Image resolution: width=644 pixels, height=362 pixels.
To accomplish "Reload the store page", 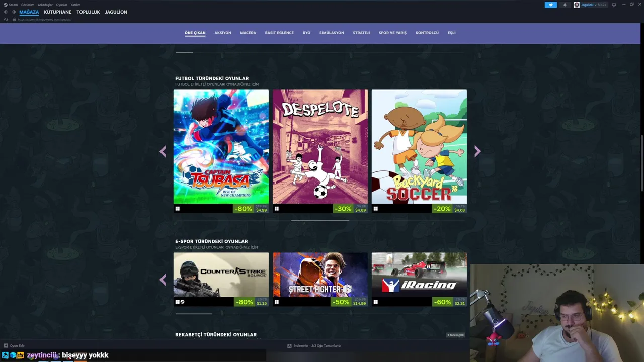I will (6, 19).
